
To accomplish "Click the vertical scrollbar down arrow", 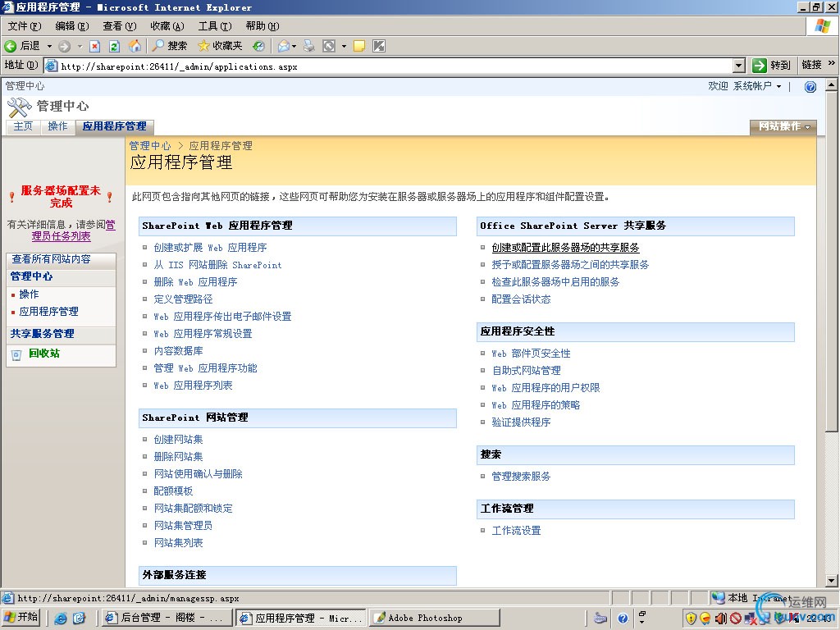I will pos(831,580).
